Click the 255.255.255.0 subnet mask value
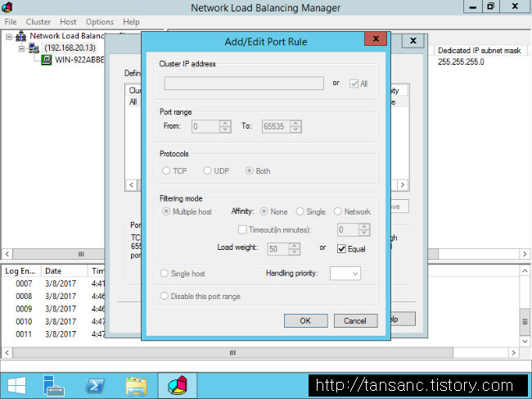532x399 pixels. point(461,61)
